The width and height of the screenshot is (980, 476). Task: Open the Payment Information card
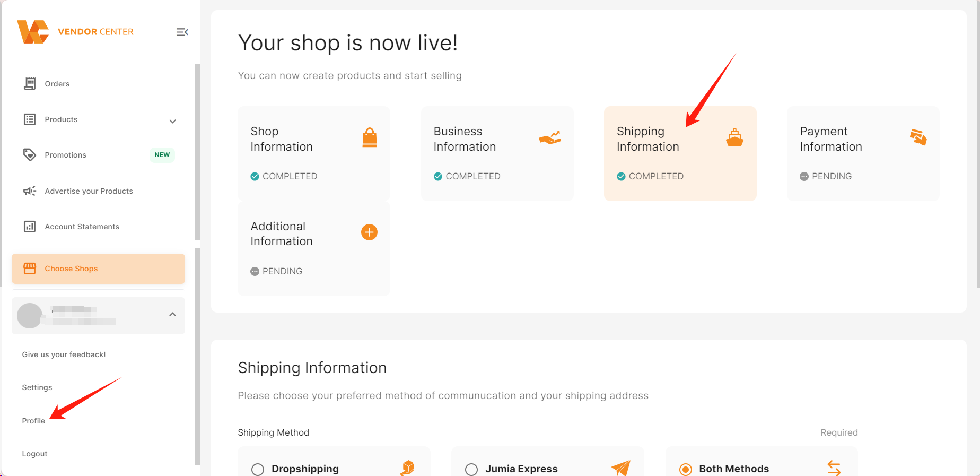tap(863, 153)
